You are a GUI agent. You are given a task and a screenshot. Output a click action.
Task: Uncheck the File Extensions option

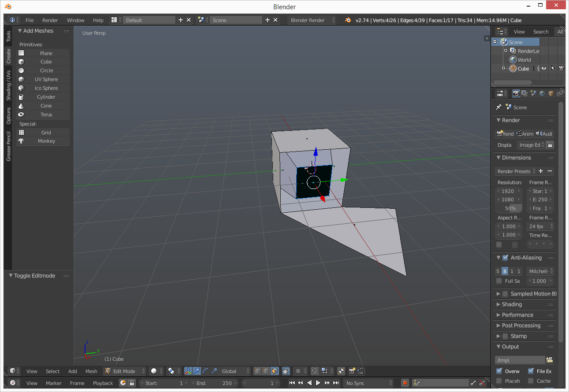coord(531,371)
